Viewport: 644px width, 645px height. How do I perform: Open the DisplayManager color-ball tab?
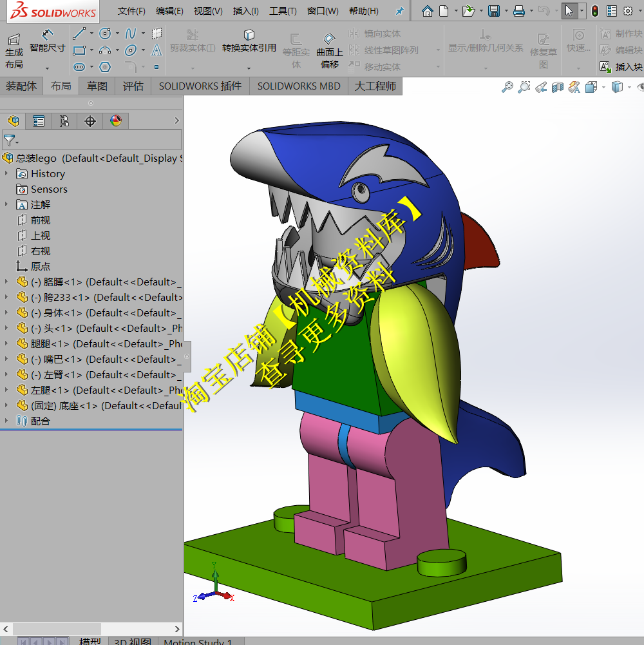tap(116, 120)
